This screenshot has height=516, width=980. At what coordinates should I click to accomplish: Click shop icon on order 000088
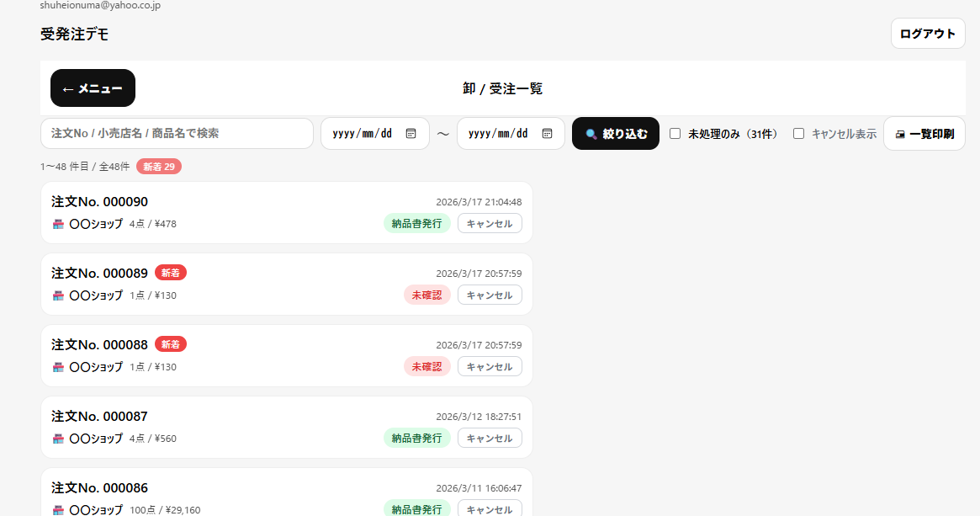coord(58,367)
